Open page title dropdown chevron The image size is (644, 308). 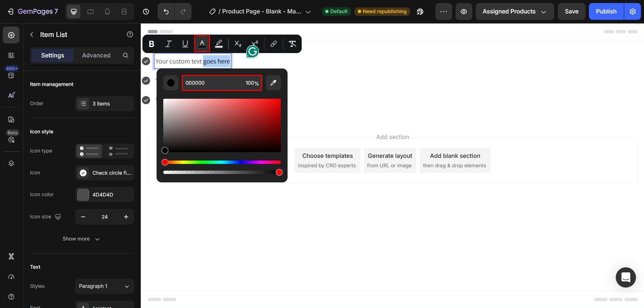[308, 12]
